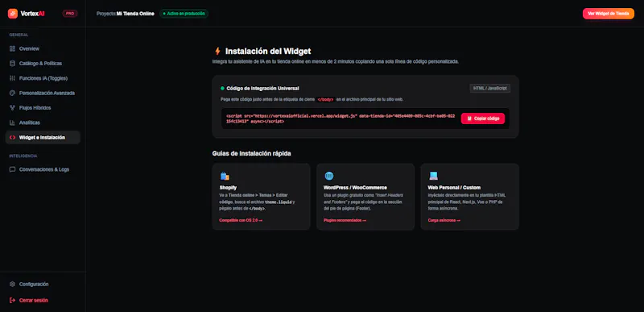
Task: Click the Web Personal laptop icon
Action: 433,176
